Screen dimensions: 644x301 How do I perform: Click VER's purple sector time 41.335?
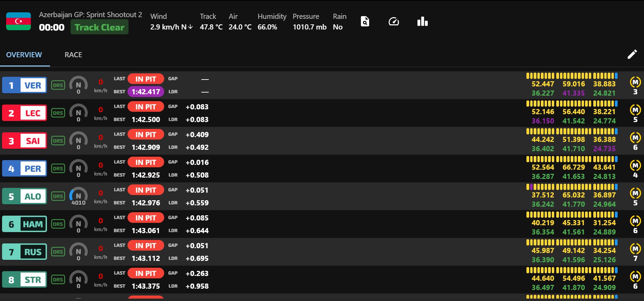coord(573,93)
